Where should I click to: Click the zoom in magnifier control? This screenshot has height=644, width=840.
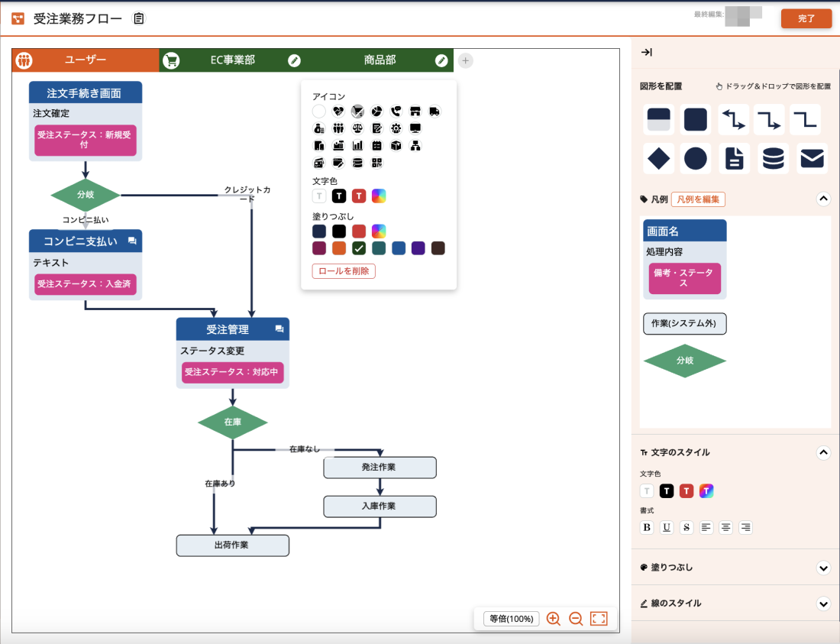(553, 619)
